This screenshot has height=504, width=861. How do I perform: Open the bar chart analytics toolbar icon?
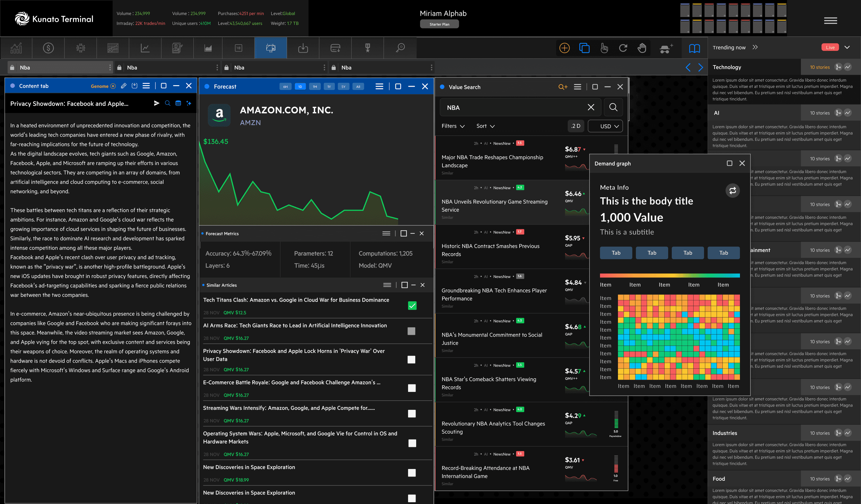coord(16,48)
